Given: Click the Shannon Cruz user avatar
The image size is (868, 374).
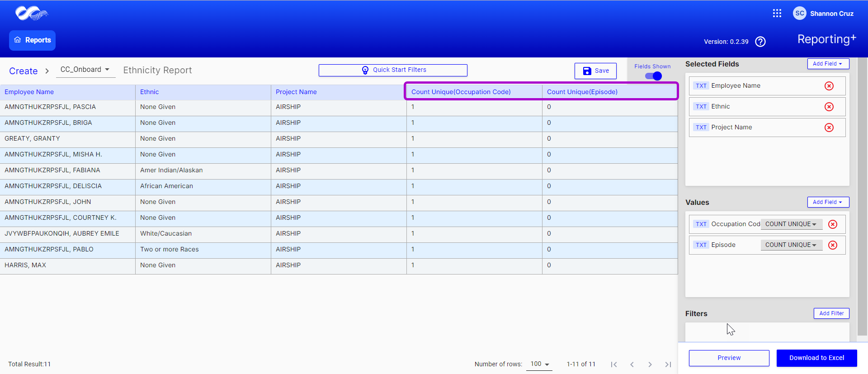Looking at the screenshot, I should 799,14.
